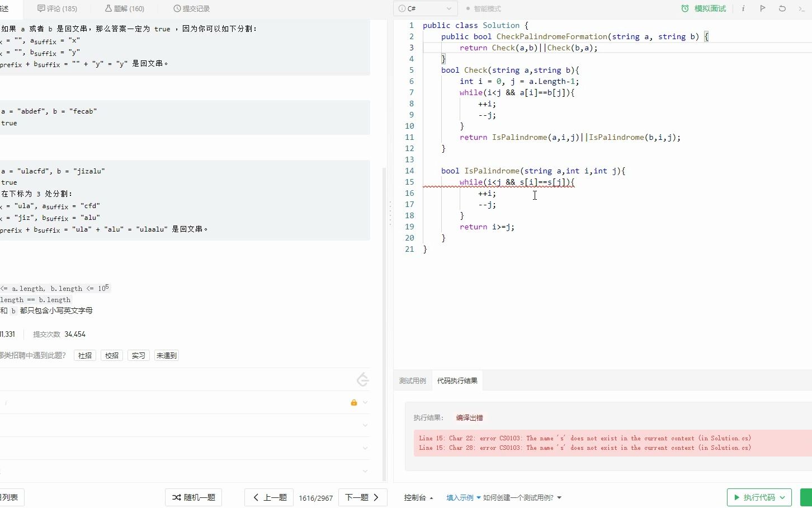This screenshot has height=508, width=812.
Task: Open the shortcut terminal icon (>_)
Action: coord(801,8)
